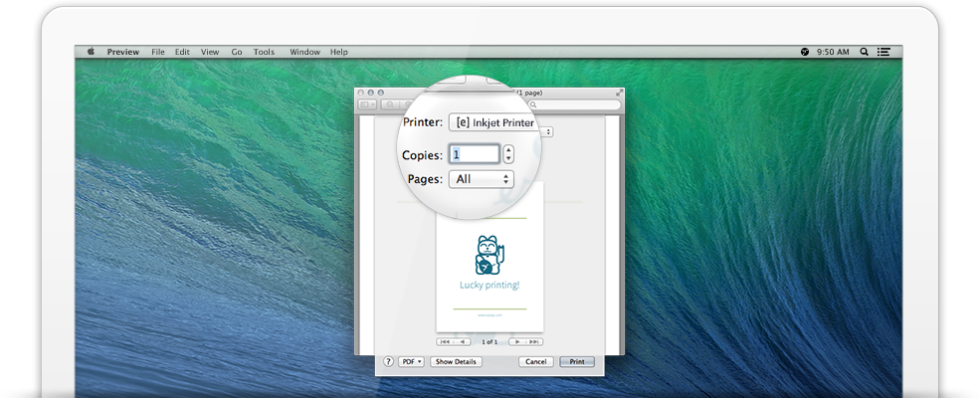
Task: Click the Show Details button
Action: point(456,362)
